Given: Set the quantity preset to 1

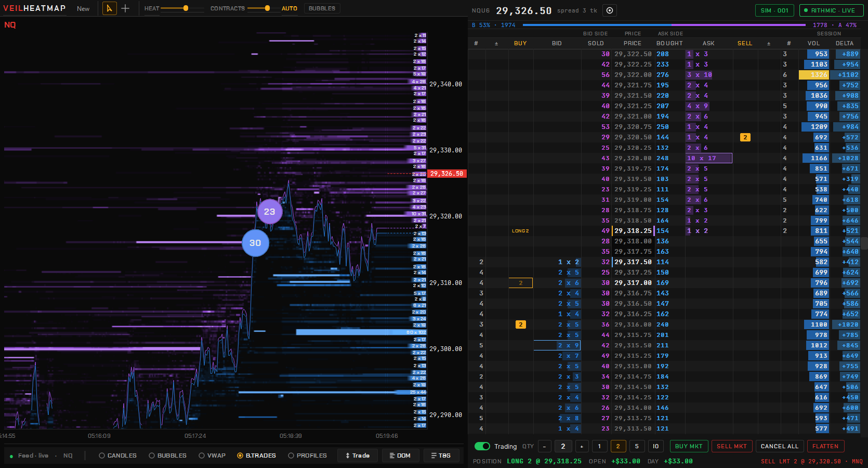Looking at the screenshot, I should pyautogui.click(x=599, y=446).
